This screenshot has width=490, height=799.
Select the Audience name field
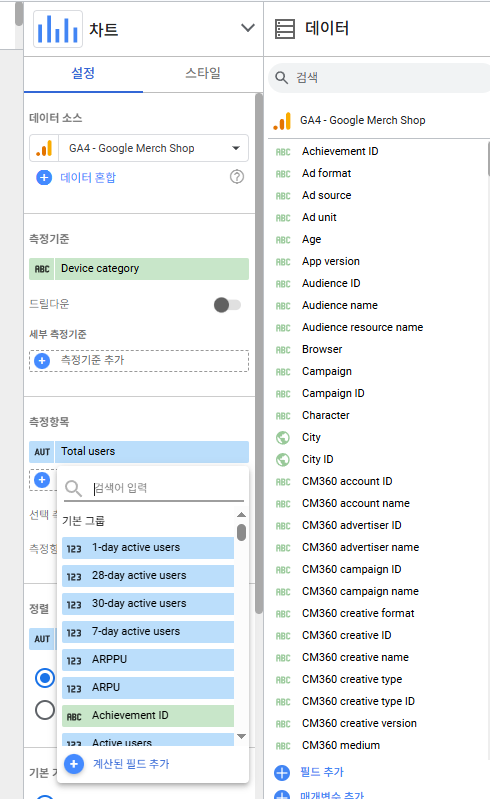click(340, 305)
